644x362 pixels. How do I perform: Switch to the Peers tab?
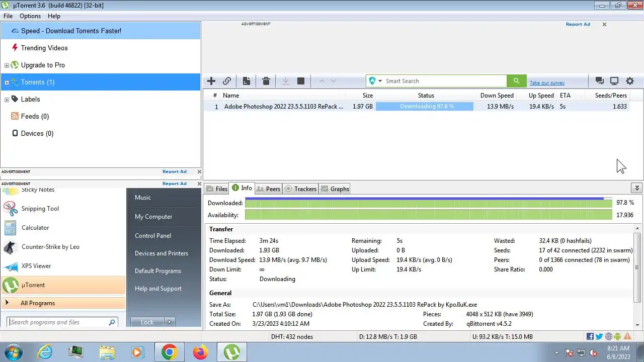[x=268, y=189]
